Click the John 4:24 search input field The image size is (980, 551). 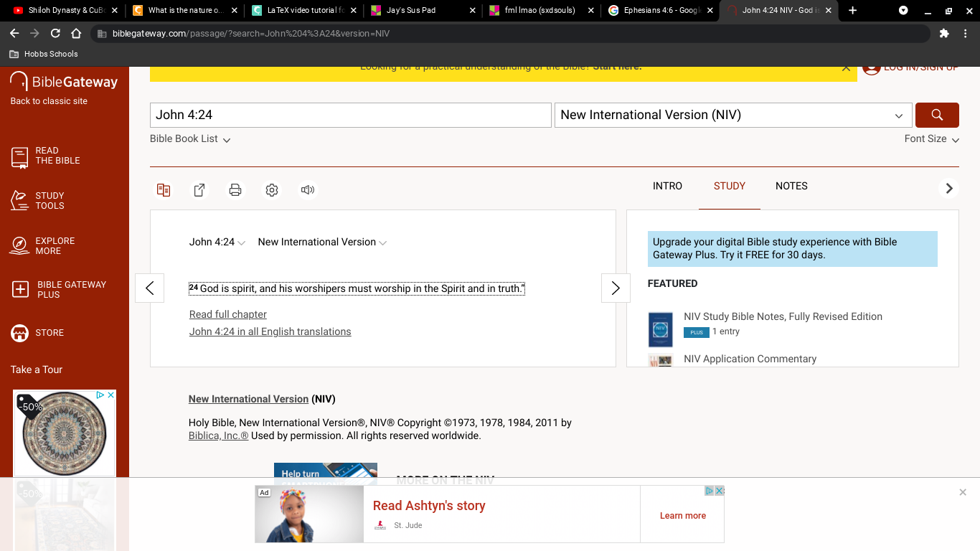pyautogui.click(x=351, y=115)
